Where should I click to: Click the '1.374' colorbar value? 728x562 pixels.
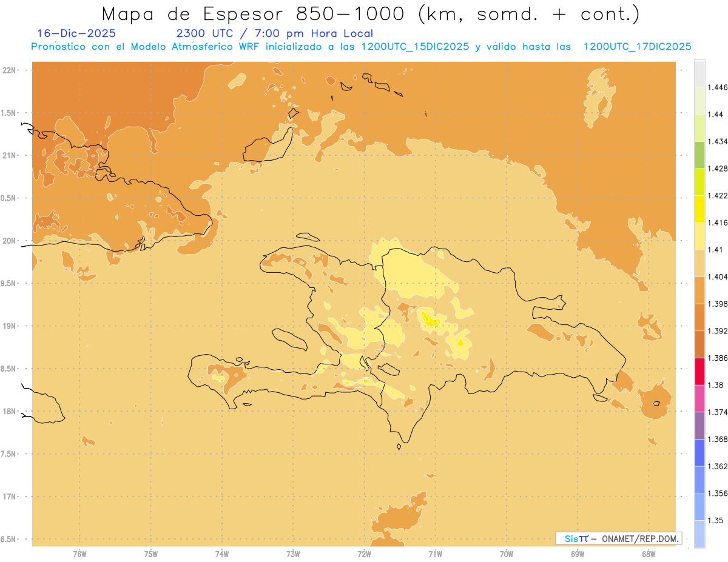[718, 412]
